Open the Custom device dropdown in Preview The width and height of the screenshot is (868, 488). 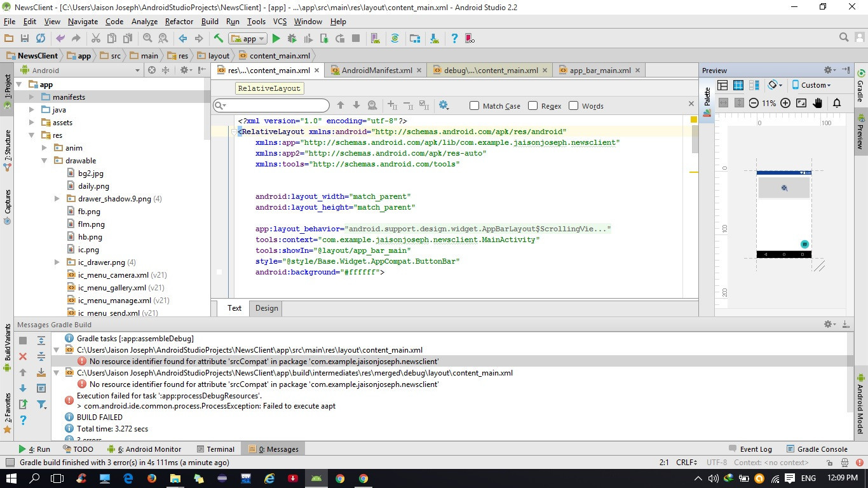coord(815,85)
